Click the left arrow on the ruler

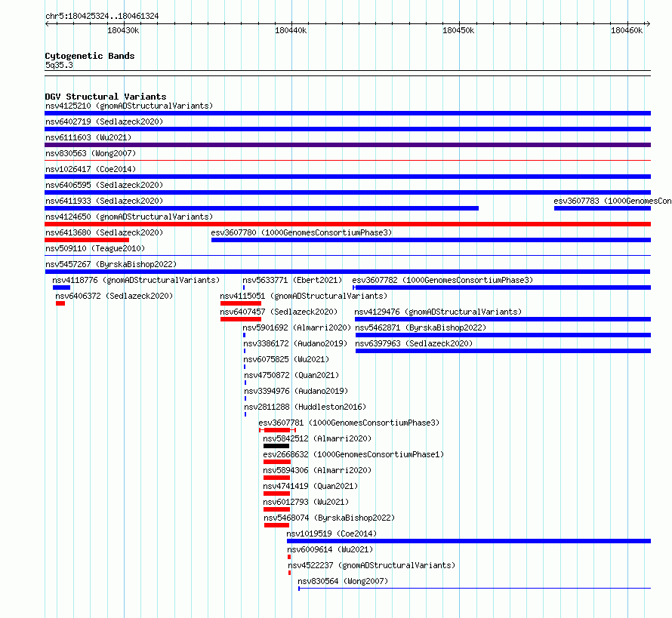pyautogui.click(x=47, y=24)
